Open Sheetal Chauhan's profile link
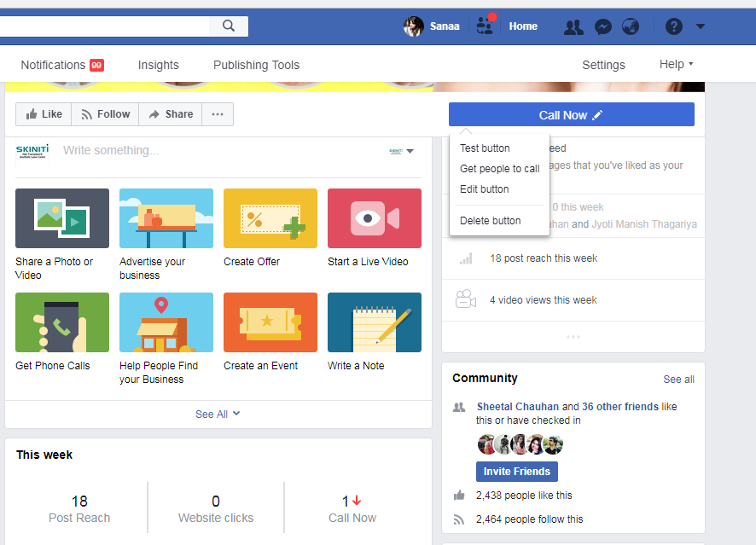 [518, 407]
